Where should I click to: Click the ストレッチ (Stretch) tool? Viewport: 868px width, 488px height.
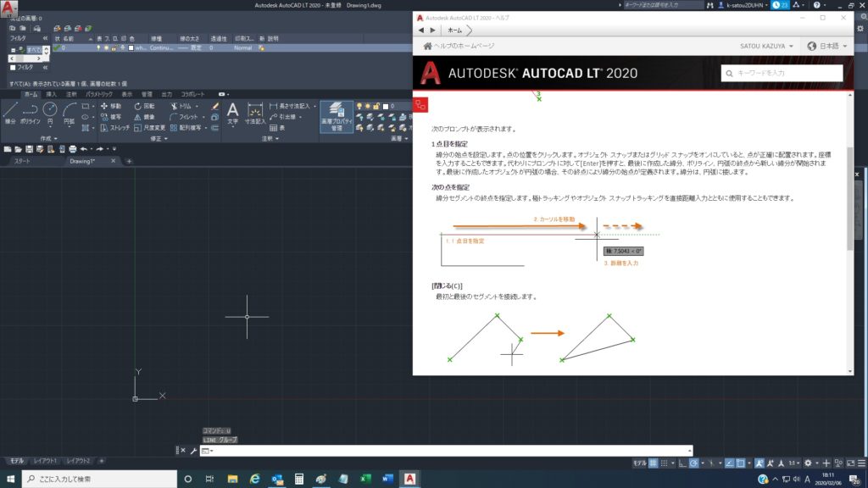(114, 128)
